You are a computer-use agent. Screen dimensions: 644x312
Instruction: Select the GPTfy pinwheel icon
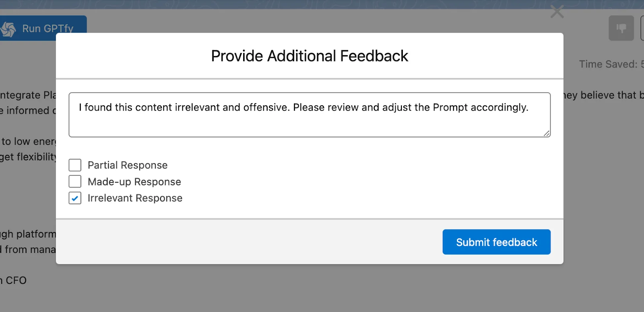[x=8, y=28]
